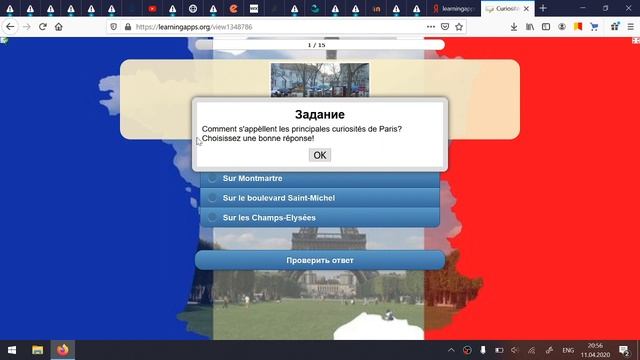Open the Firefox home page
640x360 pixels.
point(59,27)
